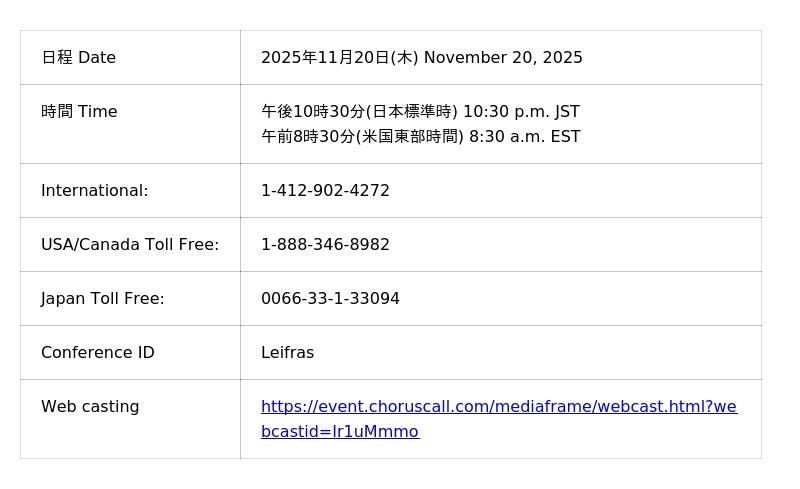
Task: Click the 午前8時30分(米国東部時間) text
Action: [362, 137]
